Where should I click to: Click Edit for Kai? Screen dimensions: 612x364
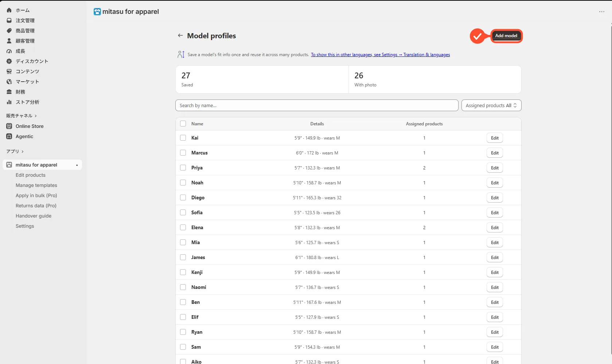495,138
